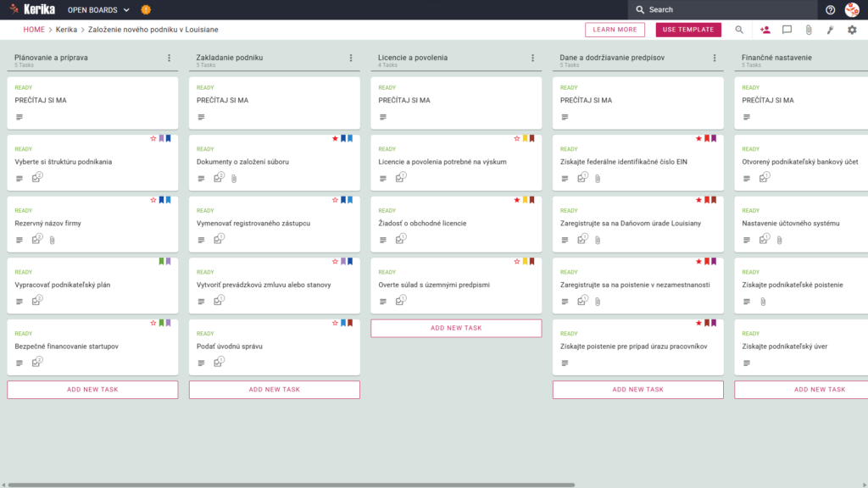Click checklist icon on Žiadosť o obchodné licencie
868x488 pixels.
tap(400, 239)
